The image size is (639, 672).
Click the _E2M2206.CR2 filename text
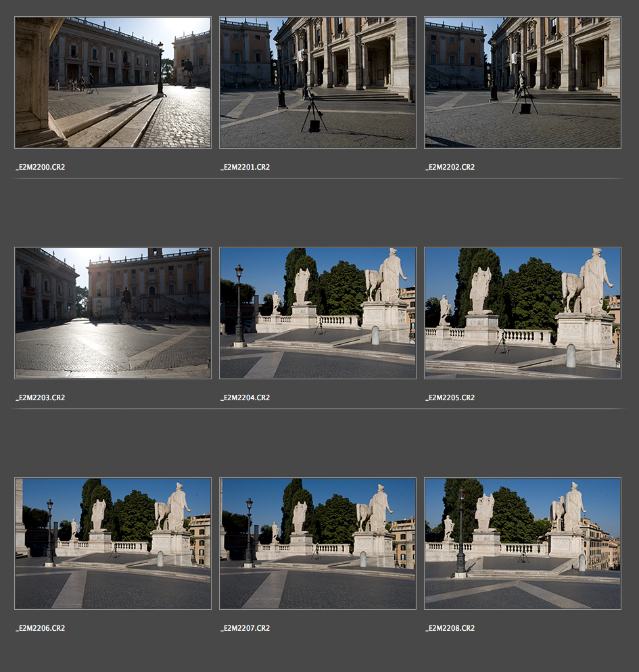(x=40, y=628)
